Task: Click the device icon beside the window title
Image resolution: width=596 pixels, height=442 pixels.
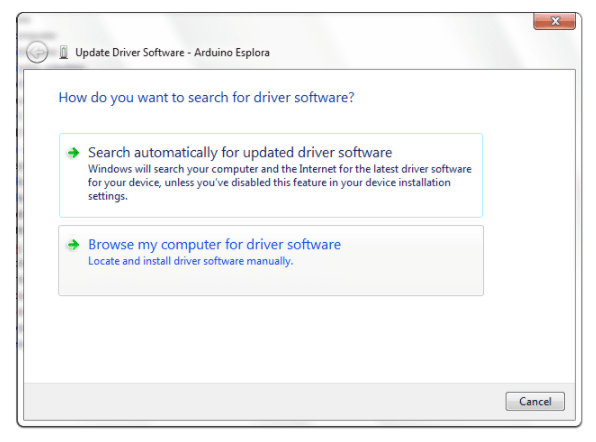Action: point(63,52)
